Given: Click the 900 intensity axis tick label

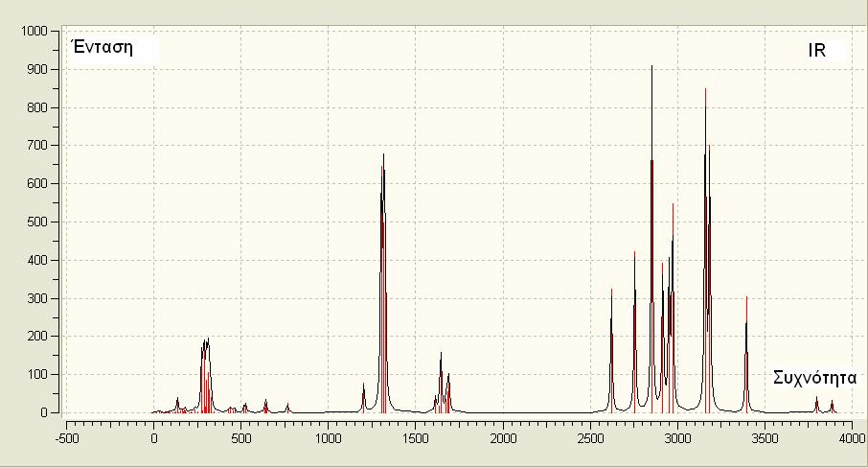Looking at the screenshot, I should click(x=37, y=69).
